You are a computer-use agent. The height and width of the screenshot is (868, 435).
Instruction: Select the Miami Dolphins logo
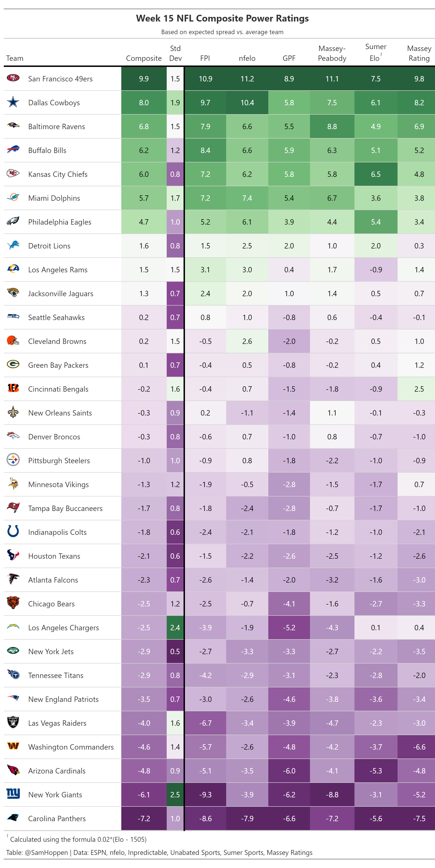[13, 198]
